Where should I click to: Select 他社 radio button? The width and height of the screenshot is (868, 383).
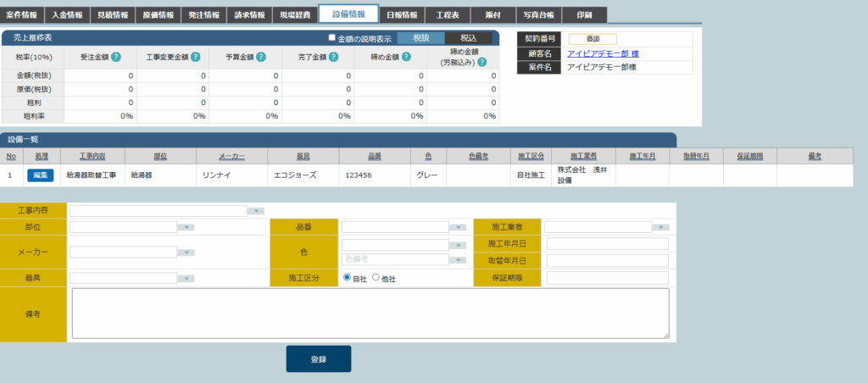(376, 278)
